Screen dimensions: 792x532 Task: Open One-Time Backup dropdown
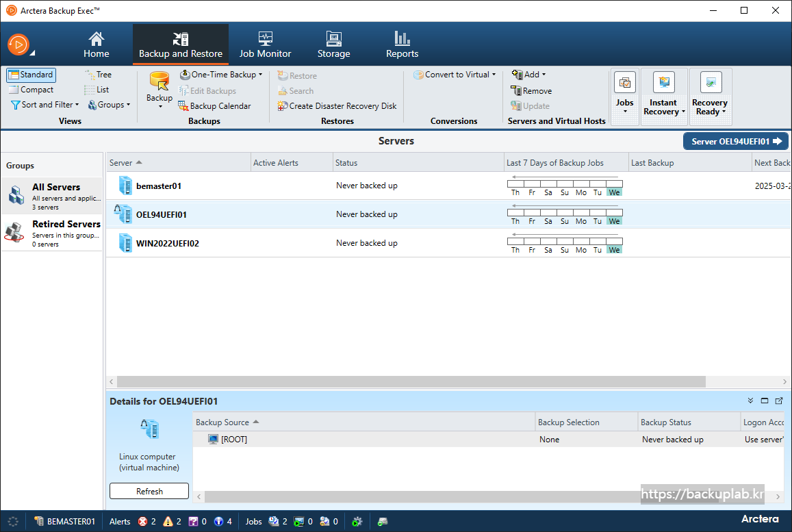[x=221, y=75]
